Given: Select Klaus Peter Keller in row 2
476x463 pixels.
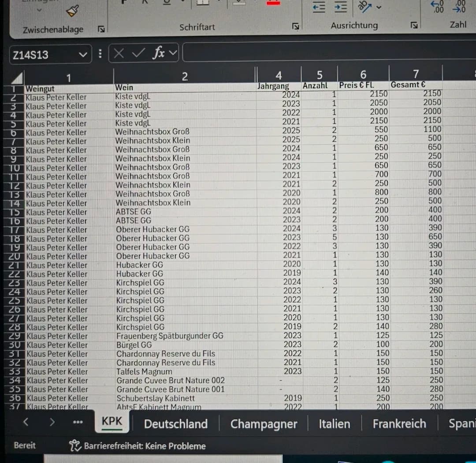Looking at the screenshot, I should (69, 97).
